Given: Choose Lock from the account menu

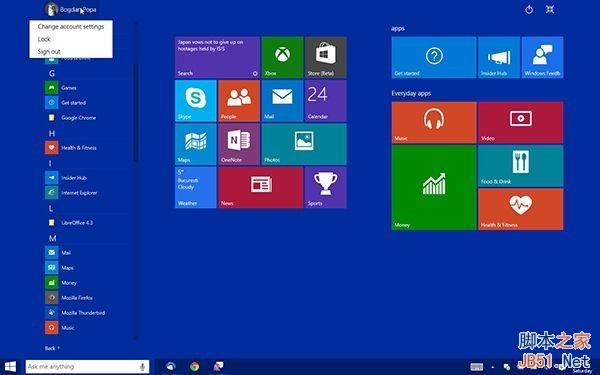Looking at the screenshot, I should pos(71,39).
